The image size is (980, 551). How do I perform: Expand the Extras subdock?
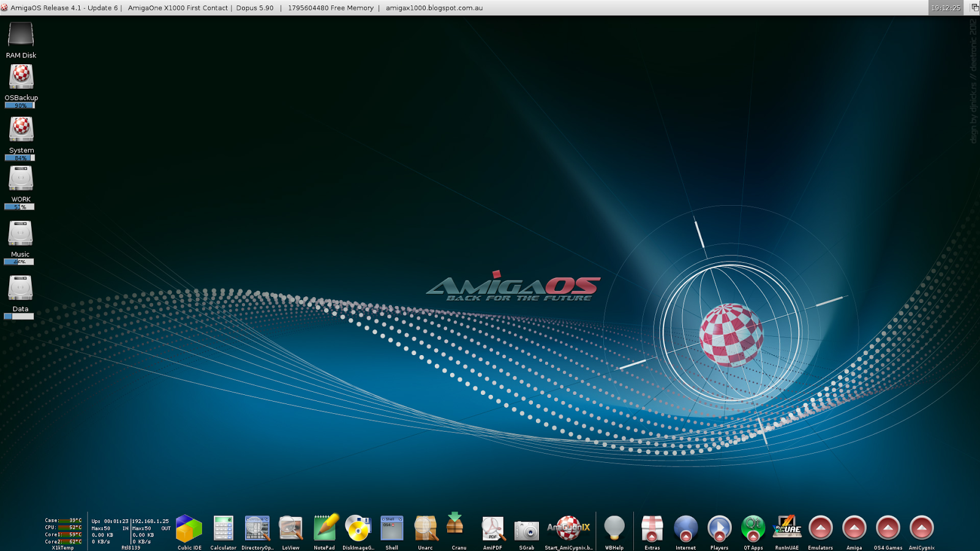(x=652, y=528)
